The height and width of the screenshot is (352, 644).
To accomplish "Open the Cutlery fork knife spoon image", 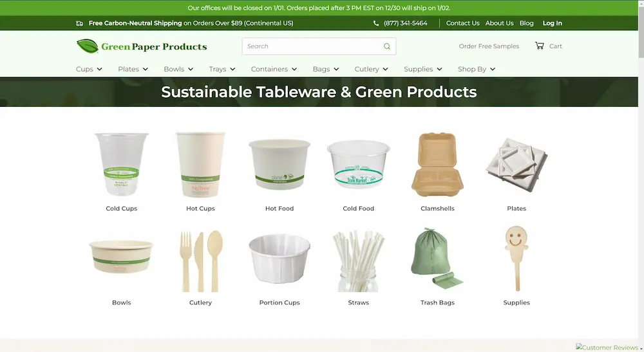I will [201, 261].
